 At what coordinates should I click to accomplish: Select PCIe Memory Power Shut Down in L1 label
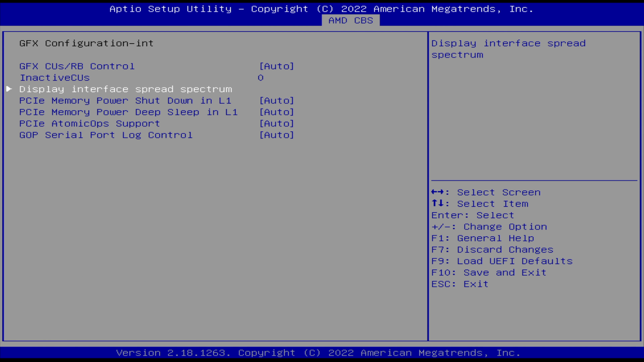point(125,101)
